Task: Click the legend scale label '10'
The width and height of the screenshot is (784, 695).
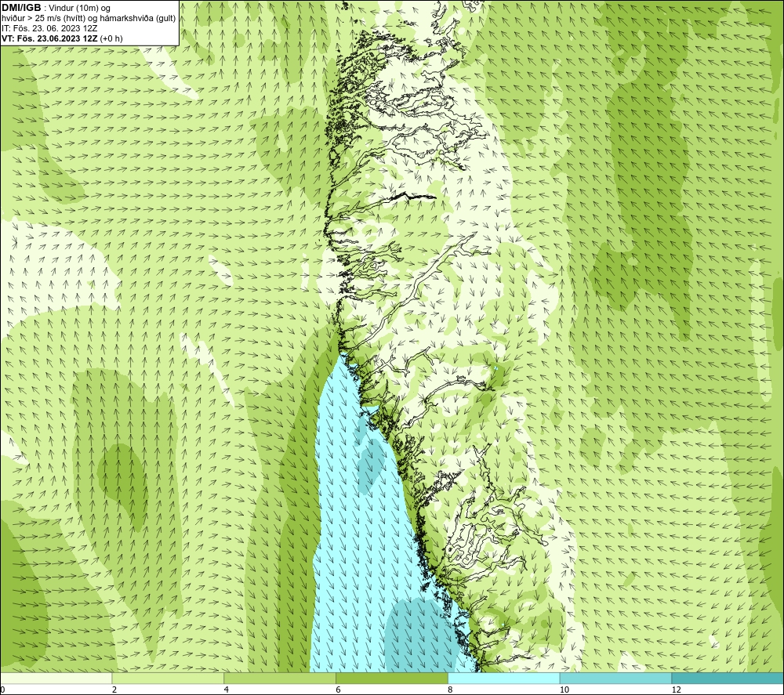Action: [564, 690]
